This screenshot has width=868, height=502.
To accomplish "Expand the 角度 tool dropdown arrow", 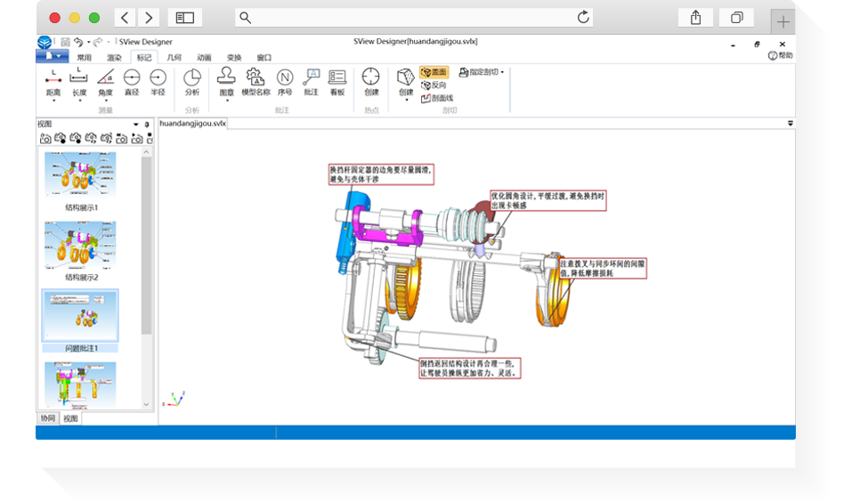I will point(106,101).
